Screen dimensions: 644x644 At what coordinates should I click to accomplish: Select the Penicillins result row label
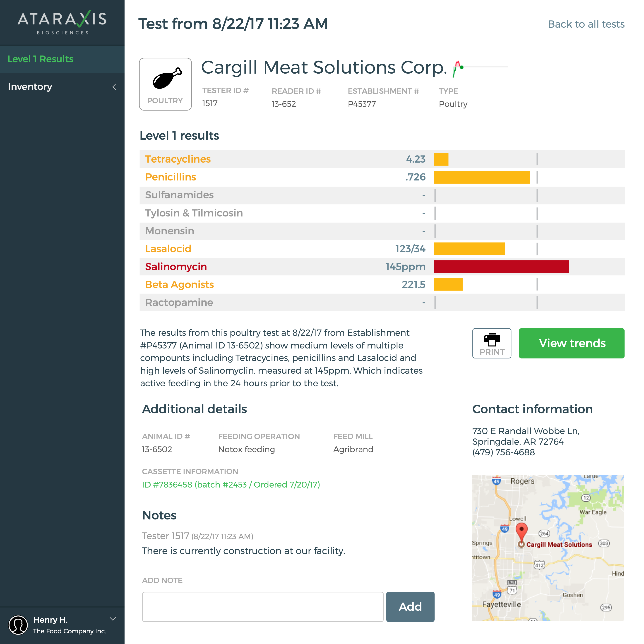[x=171, y=177]
